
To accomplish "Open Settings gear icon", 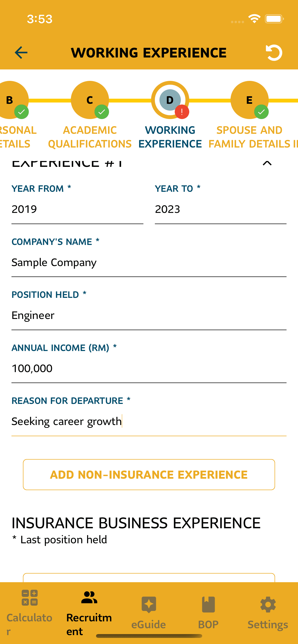I will pyautogui.click(x=268, y=605).
